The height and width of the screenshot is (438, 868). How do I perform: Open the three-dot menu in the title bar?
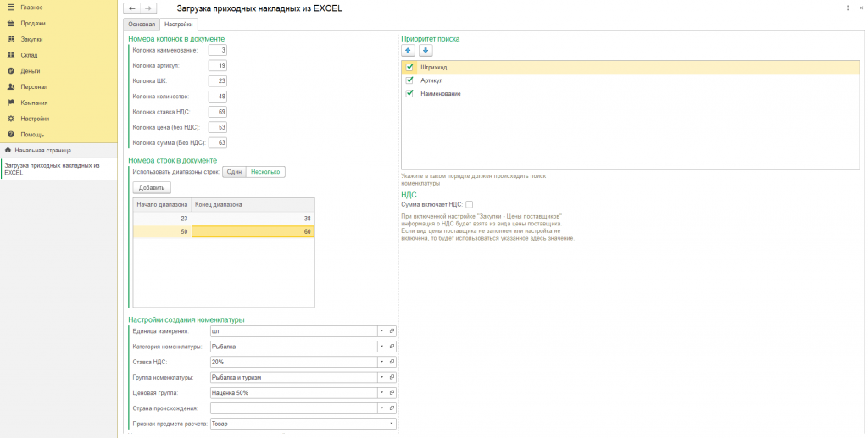848,8
